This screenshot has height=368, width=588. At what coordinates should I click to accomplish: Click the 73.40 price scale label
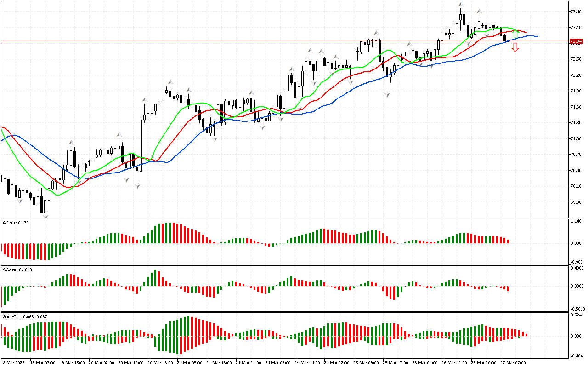576,11
